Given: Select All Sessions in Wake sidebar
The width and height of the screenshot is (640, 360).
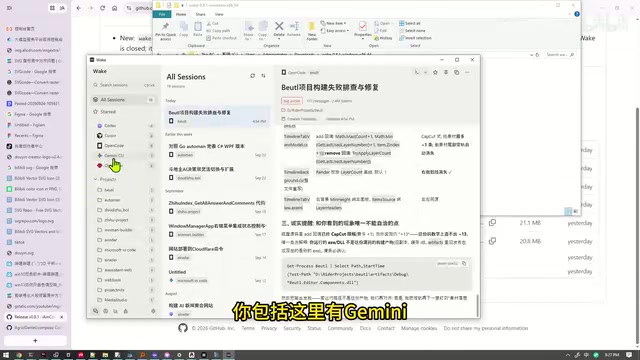Looking at the screenshot, I should [124, 100].
